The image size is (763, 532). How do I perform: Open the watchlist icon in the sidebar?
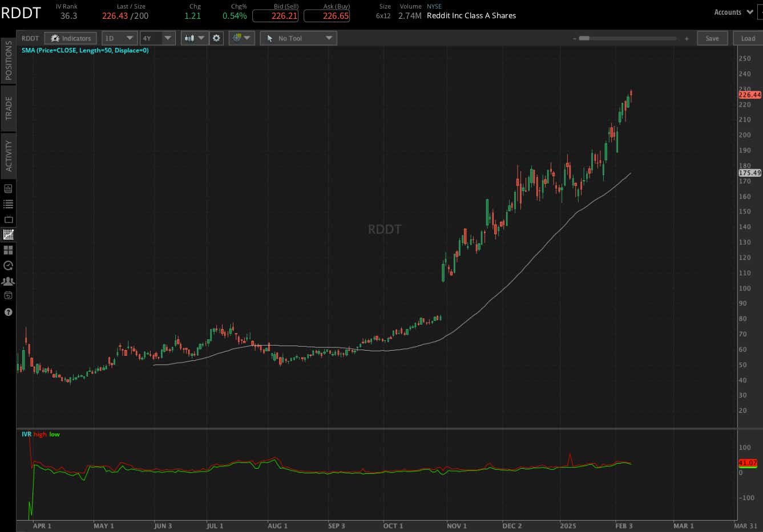[x=9, y=204]
